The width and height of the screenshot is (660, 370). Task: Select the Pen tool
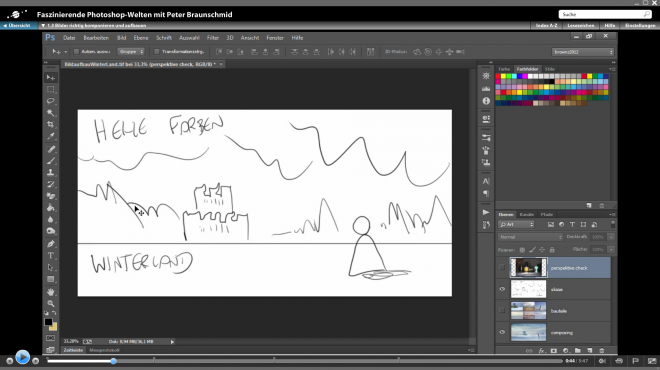click(x=51, y=244)
